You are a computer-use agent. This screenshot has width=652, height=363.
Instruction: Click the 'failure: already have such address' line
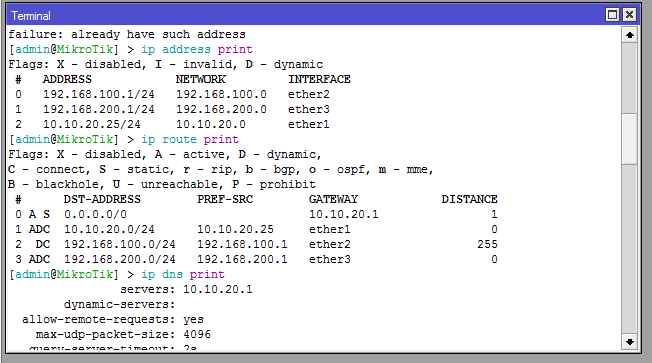(127, 35)
